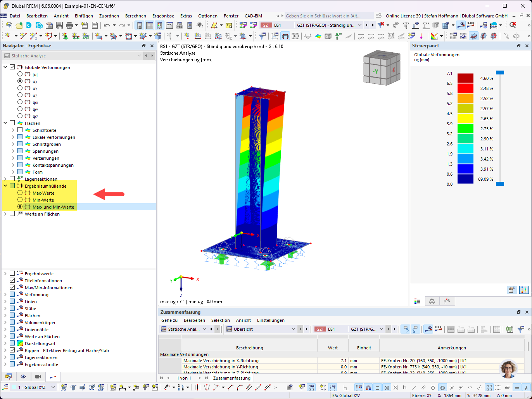
Task: Click the filter funnel icon in second toolbar
Action: click(x=263, y=36)
